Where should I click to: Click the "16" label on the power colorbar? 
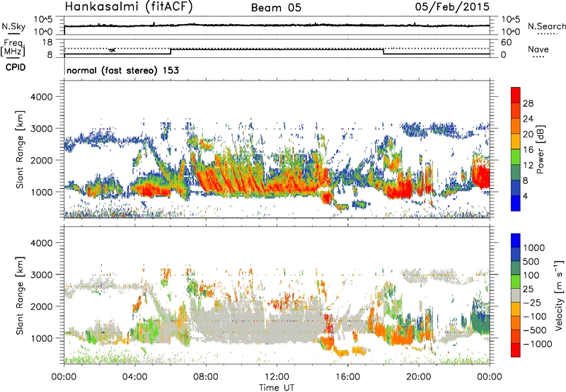tap(528, 150)
